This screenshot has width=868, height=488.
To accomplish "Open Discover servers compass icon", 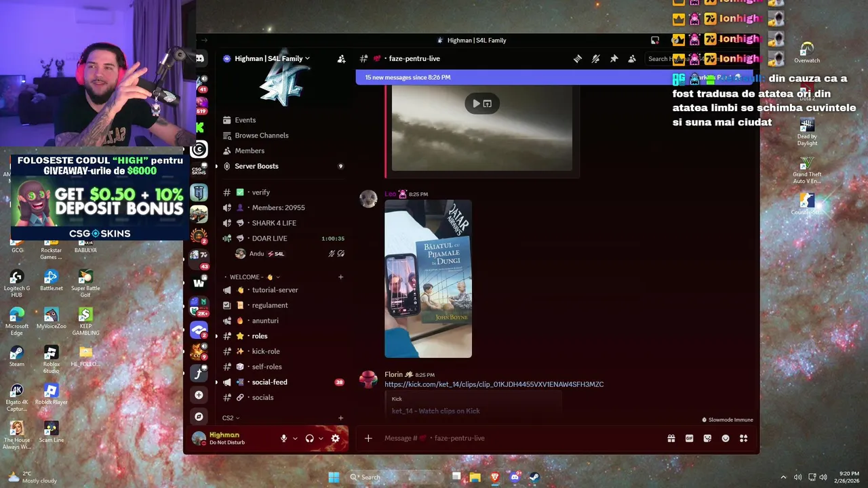I will tap(199, 417).
